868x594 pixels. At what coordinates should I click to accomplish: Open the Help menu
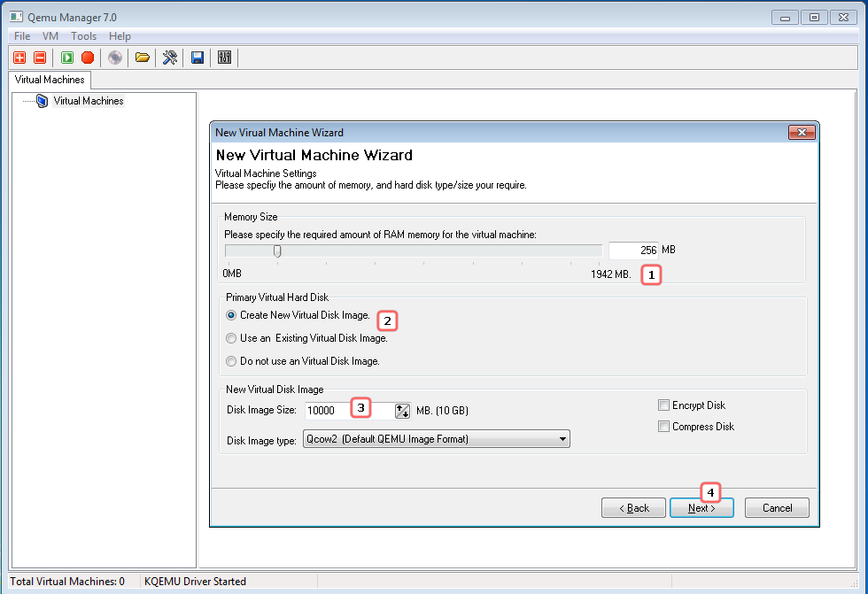point(120,36)
